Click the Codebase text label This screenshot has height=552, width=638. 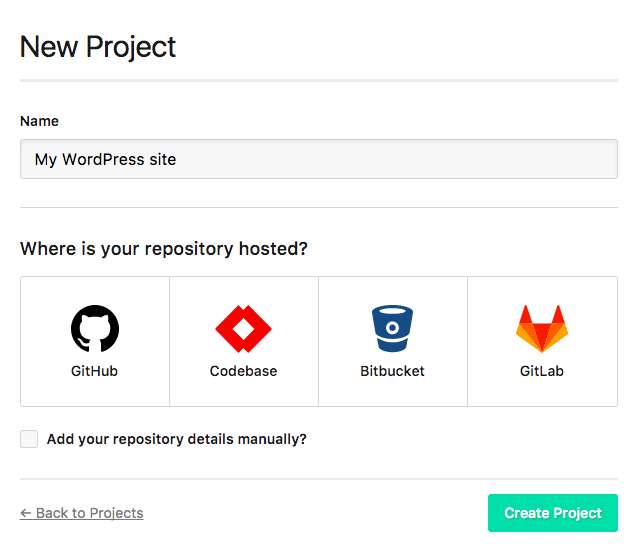(x=243, y=371)
